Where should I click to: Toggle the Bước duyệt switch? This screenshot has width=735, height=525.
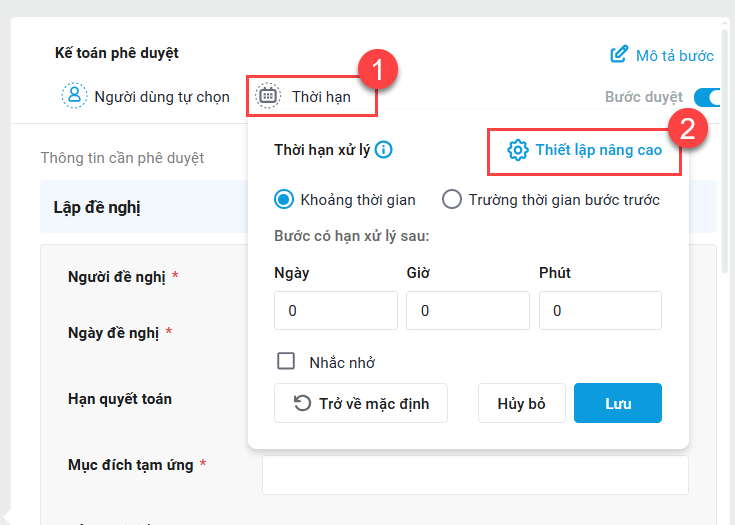(x=708, y=98)
